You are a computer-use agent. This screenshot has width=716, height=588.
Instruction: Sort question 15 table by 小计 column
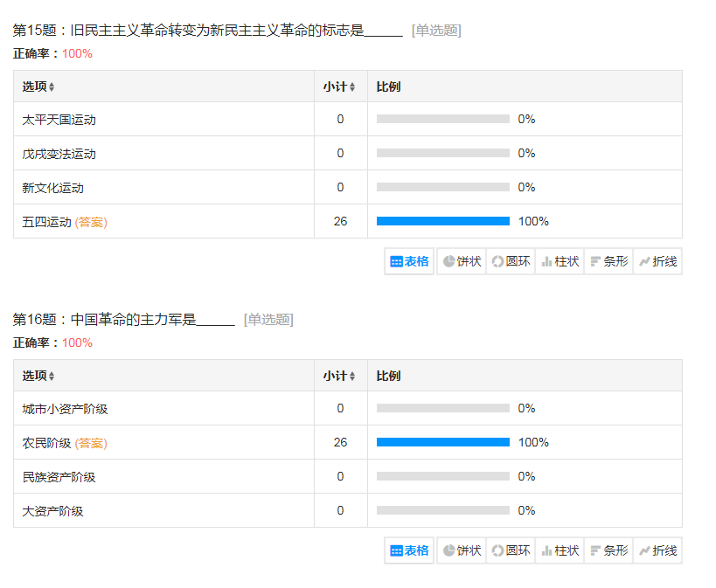click(x=339, y=87)
